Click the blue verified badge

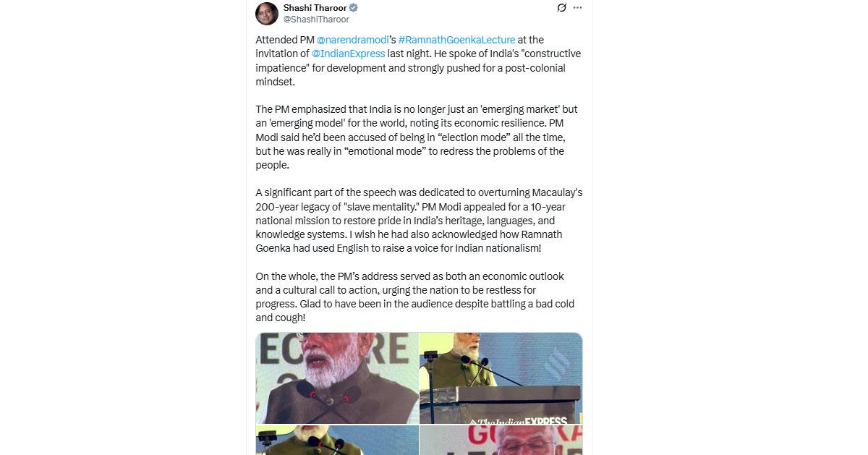click(354, 8)
